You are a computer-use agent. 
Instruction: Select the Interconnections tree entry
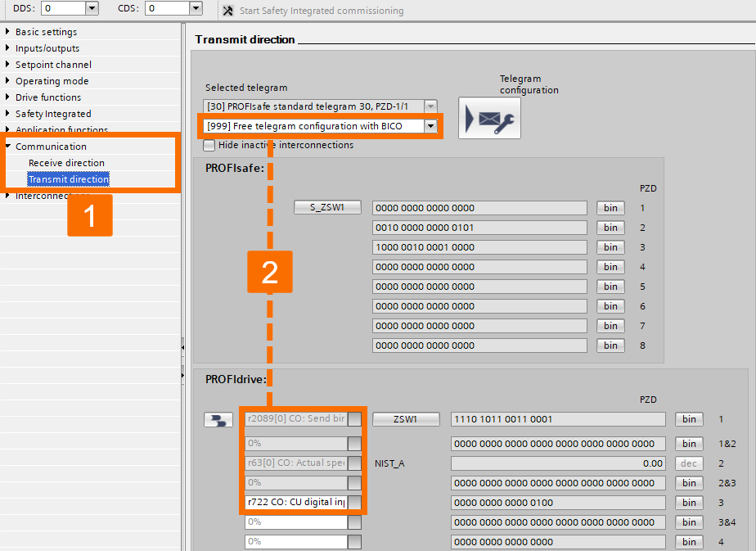[51, 196]
